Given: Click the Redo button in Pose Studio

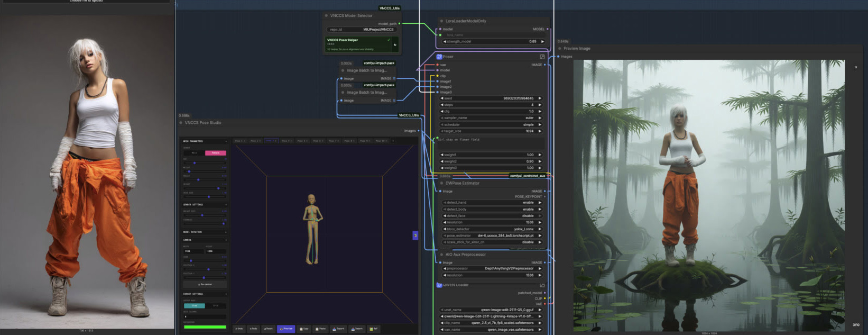Looking at the screenshot, I should tap(254, 329).
